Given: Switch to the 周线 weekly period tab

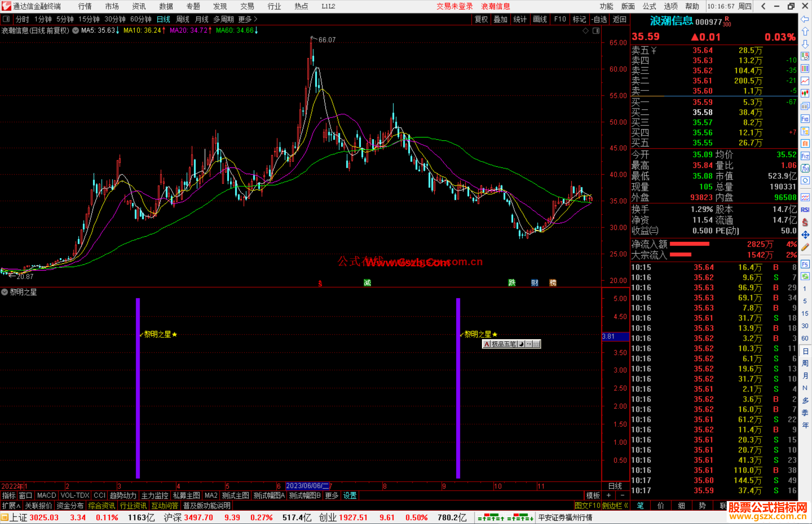Looking at the screenshot, I should coord(183,19).
